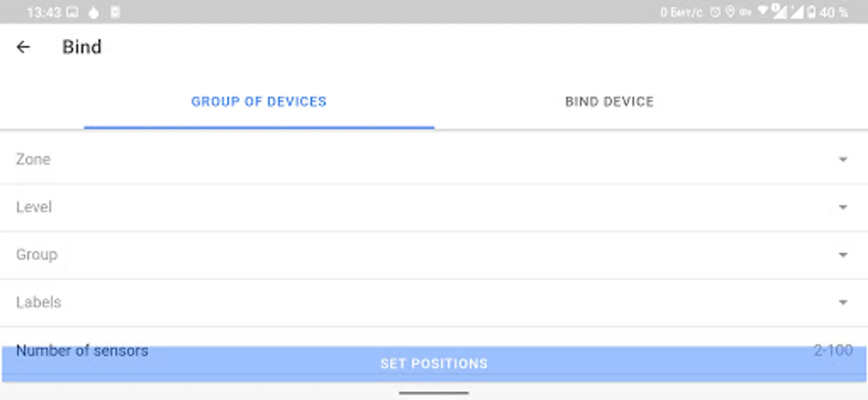The width and height of the screenshot is (868, 400).
Task: Tap the Wi-Fi icon in status bar
Action: (763, 11)
